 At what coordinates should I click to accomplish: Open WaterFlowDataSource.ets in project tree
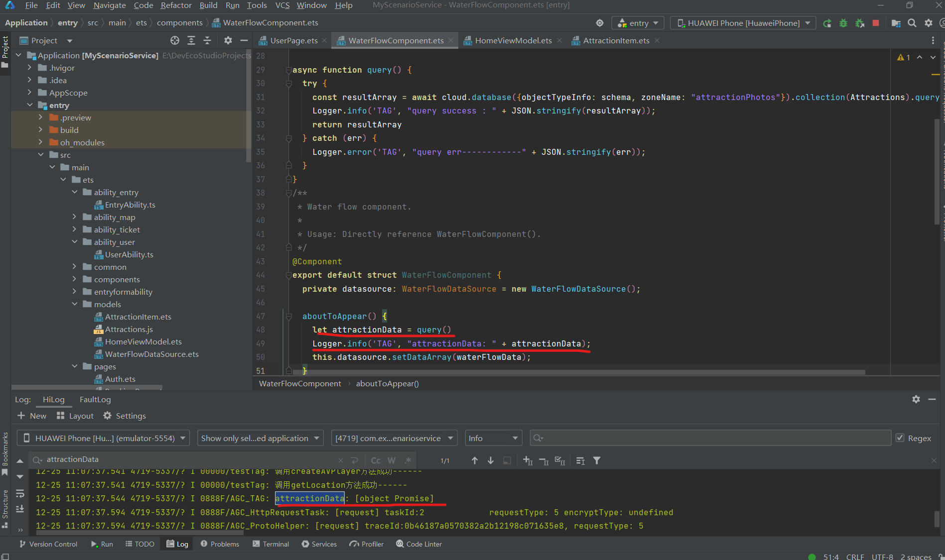151,354
